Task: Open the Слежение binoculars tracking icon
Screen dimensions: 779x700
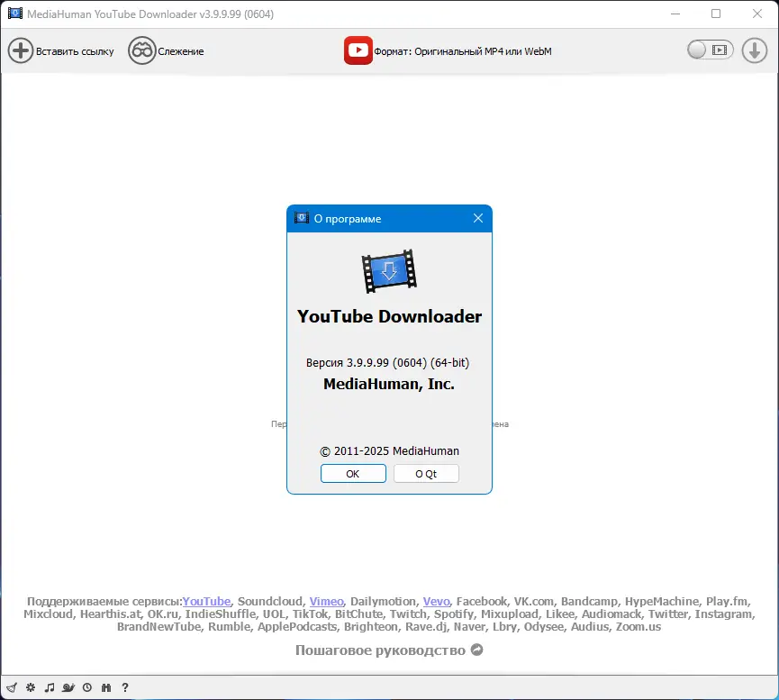Action: coord(141,50)
